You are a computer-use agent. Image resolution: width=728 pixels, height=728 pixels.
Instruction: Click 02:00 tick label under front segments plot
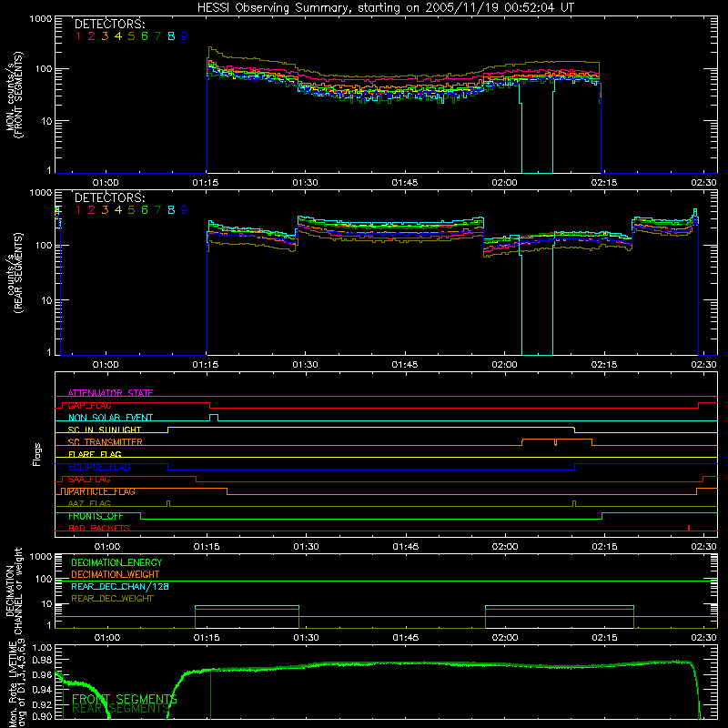coord(505,183)
